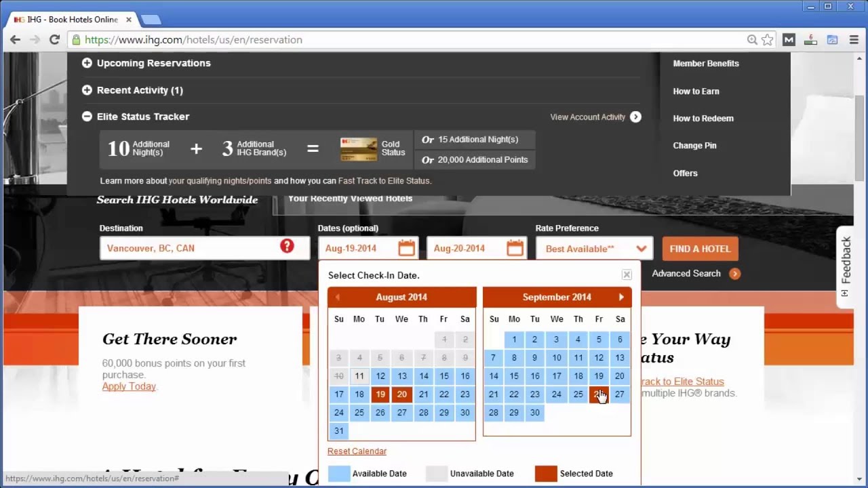868x488 pixels.
Task: Click Reset Calendar link
Action: pyautogui.click(x=357, y=451)
